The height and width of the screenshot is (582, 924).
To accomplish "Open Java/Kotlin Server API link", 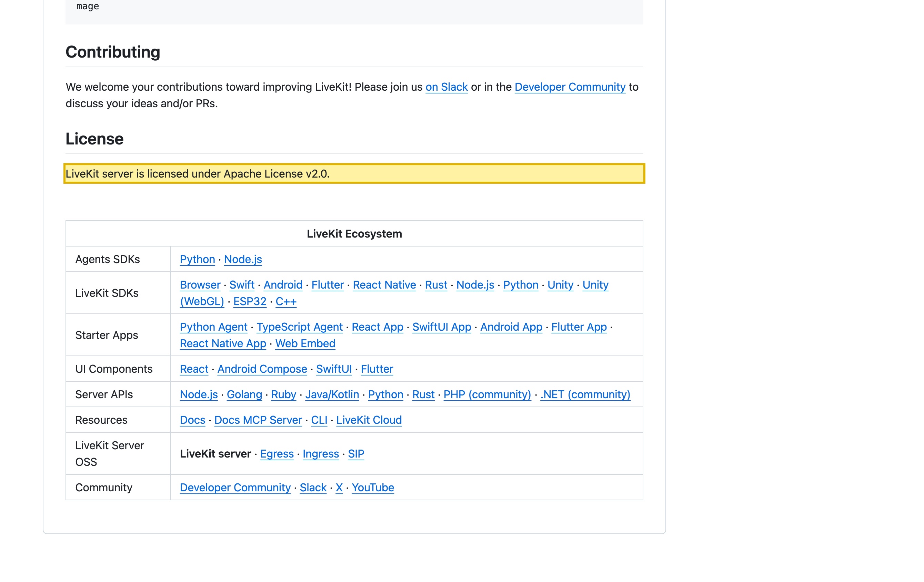I will click(332, 394).
